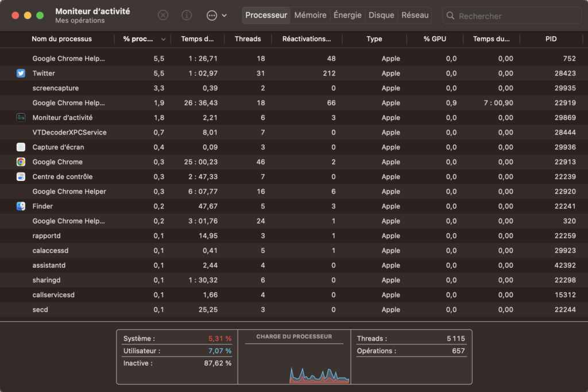Click the Finder process name
588x392 pixels.
click(42, 206)
